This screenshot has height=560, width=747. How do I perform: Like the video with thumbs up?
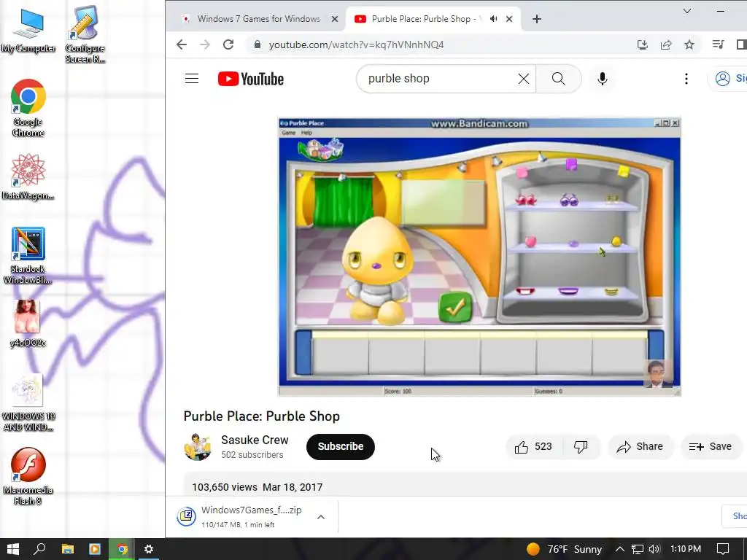pyautogui.click(x=533, y=447)
